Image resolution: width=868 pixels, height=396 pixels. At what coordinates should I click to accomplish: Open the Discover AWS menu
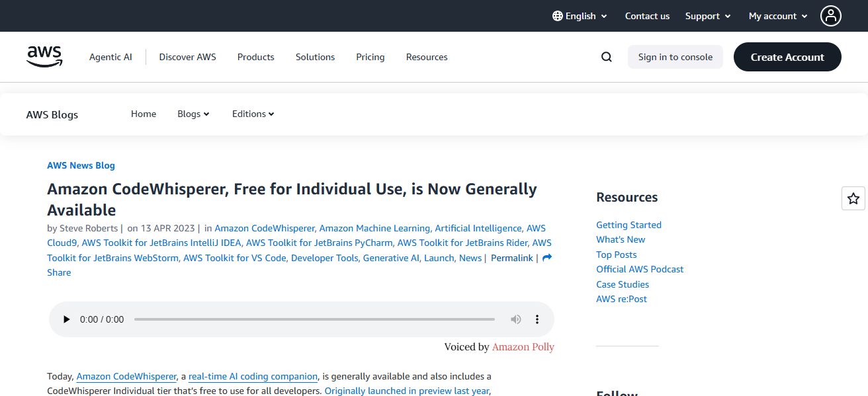[187, 57]
